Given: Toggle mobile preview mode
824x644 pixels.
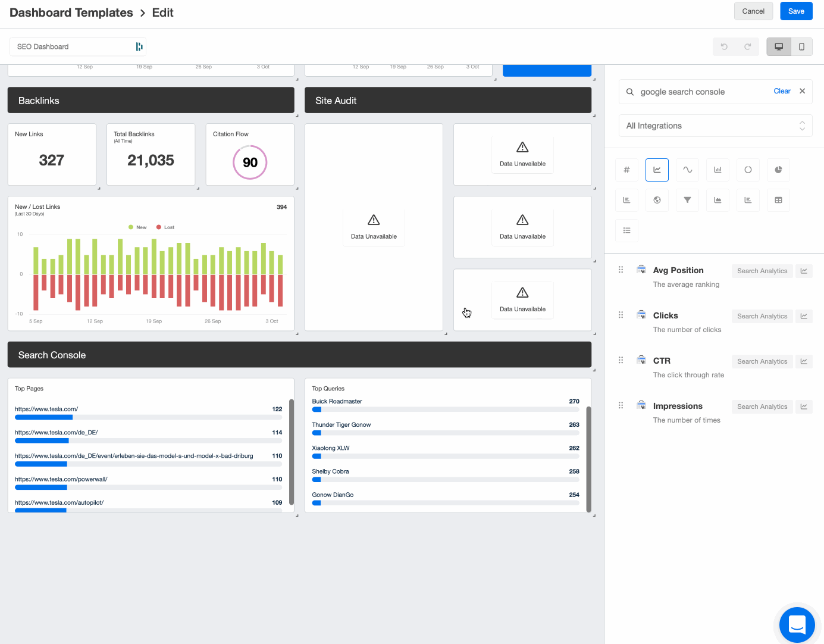Looking at the screenshot, I should pyautogui.click(x=801, y=46).
